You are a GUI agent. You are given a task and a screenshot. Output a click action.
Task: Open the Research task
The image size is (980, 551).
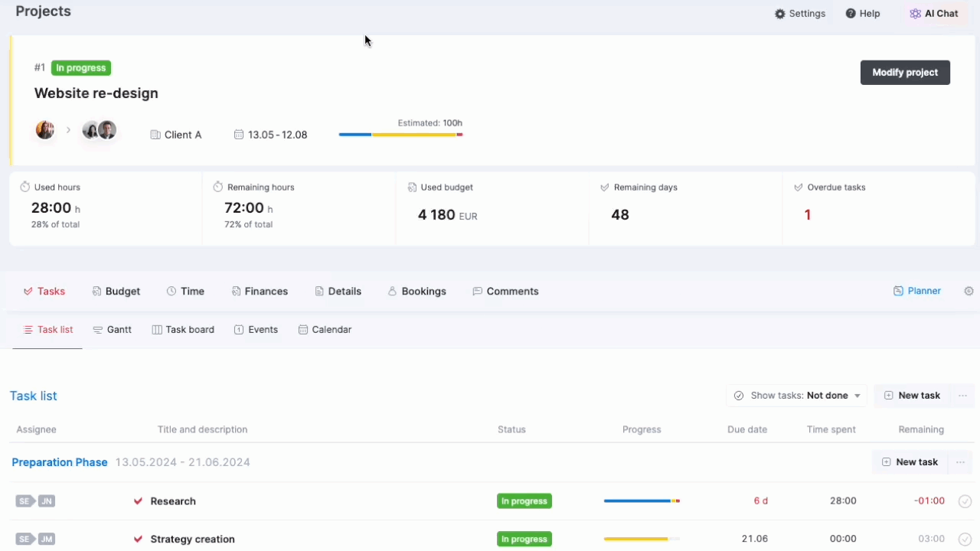coord(173,501)
